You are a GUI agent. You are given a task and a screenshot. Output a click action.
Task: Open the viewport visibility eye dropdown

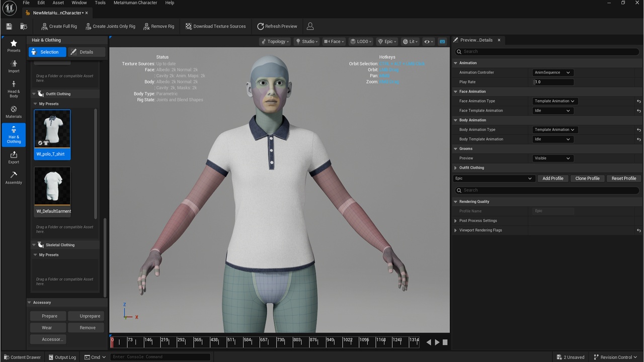click(429, 42)
